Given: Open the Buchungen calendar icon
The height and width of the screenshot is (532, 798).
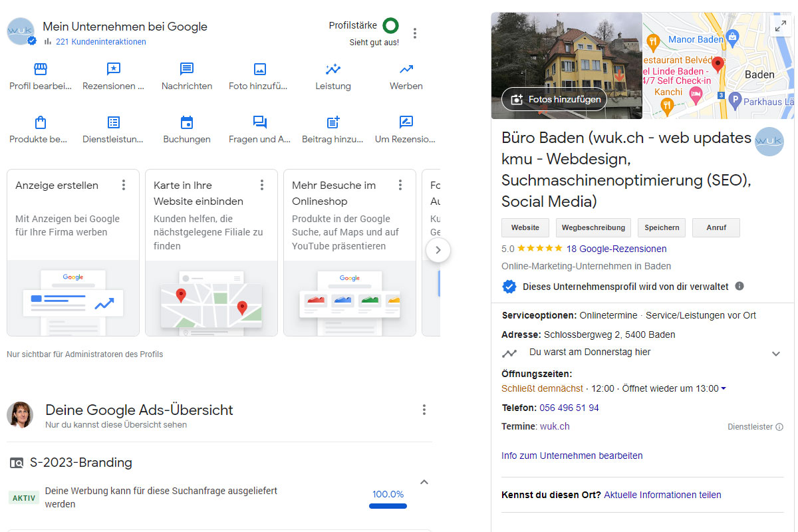Looking at the screenshot, I should click(x=186, y=123).
